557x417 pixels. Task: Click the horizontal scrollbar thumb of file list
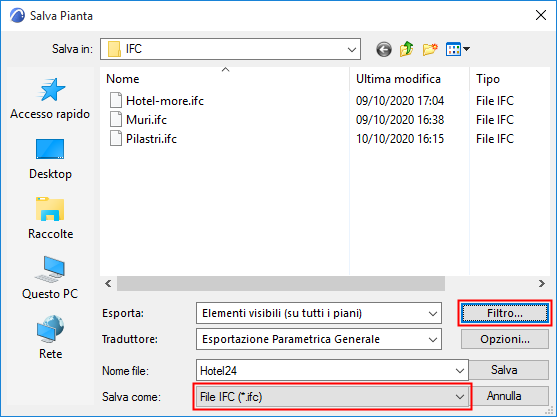pyautogui.click(x=281, y=283)
